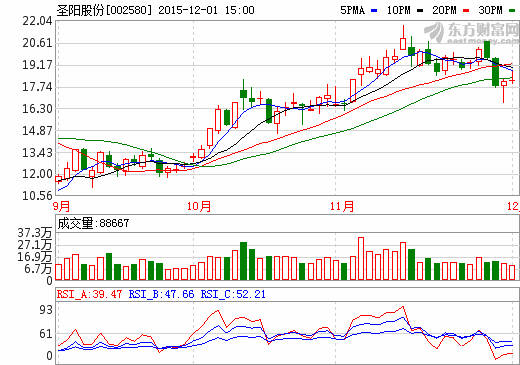
Task: Click the 27.1万 volume axis label
Action: point(35,245)
